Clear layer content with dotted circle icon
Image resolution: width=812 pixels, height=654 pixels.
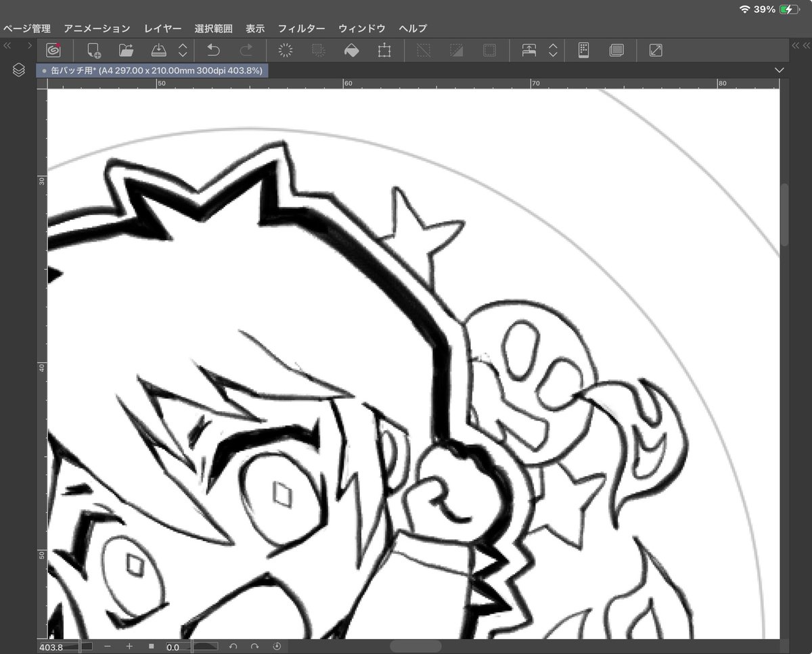[x=286, y=50]
